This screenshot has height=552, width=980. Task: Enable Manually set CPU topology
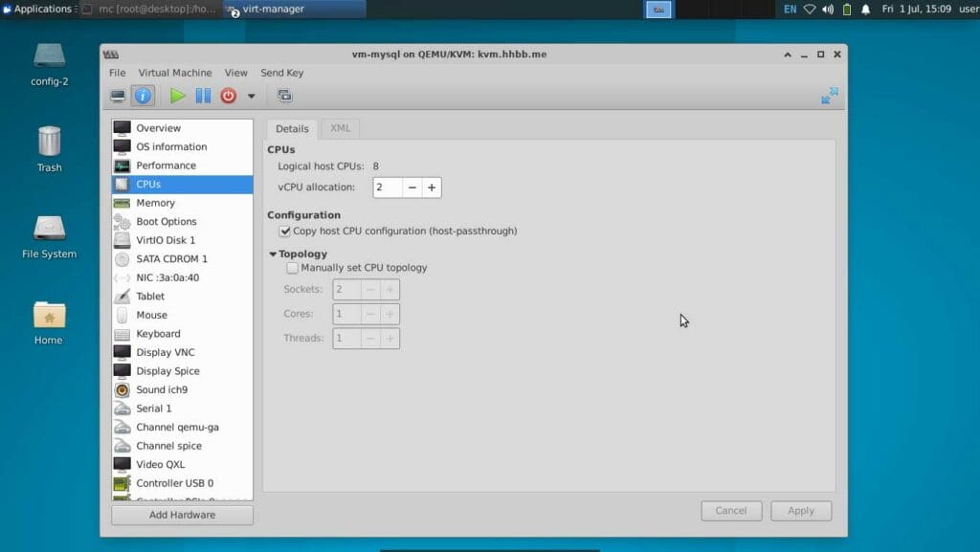(293, 268)
